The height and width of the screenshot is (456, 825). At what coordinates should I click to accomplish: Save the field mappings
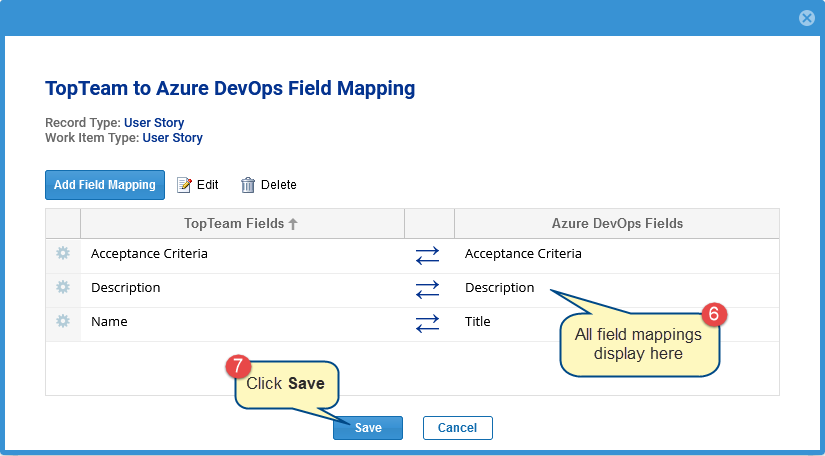368,428
